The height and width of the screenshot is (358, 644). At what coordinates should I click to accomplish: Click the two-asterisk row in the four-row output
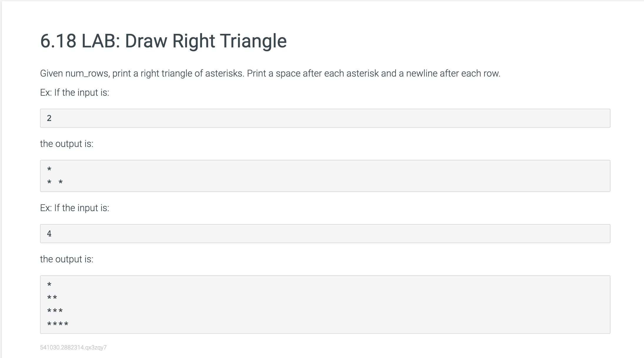click(52, 298)
